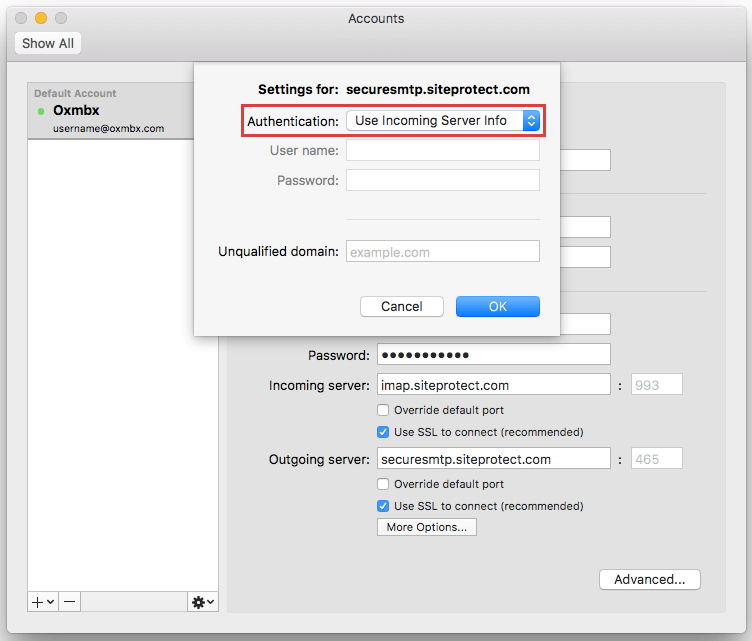Click the incoming port 993 field

point(656,385)
